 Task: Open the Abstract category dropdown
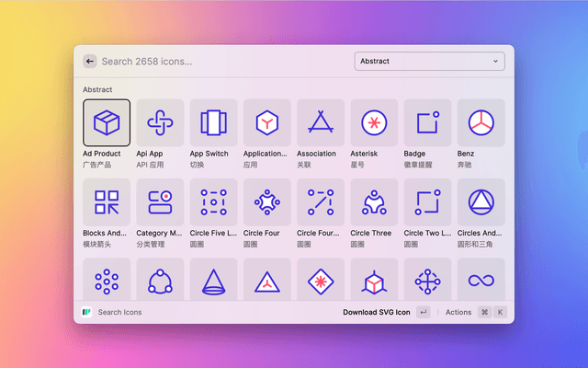pyautogui.click(x=429, y=62)
